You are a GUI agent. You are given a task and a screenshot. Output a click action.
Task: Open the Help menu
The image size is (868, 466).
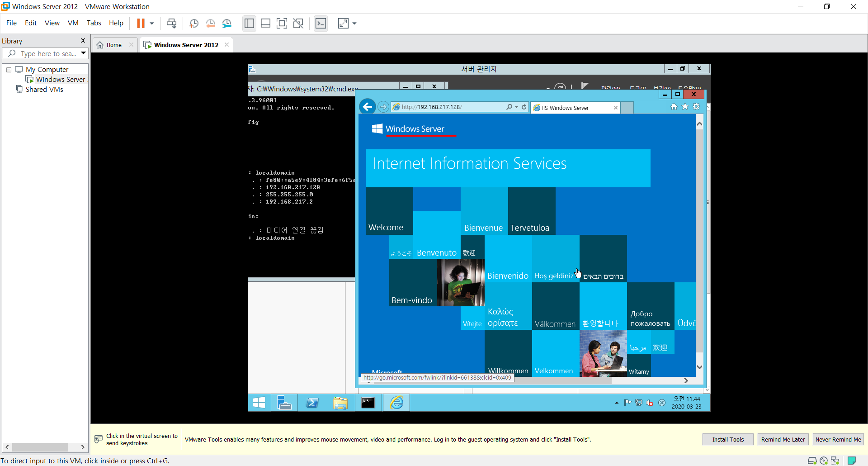pyautogui.click(x=116, y=23)
